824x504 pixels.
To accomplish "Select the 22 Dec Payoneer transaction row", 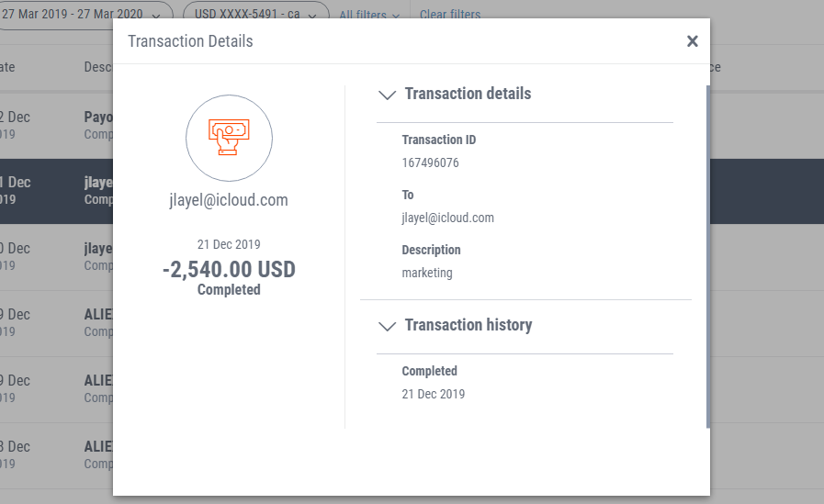I will tap(56, 126).
